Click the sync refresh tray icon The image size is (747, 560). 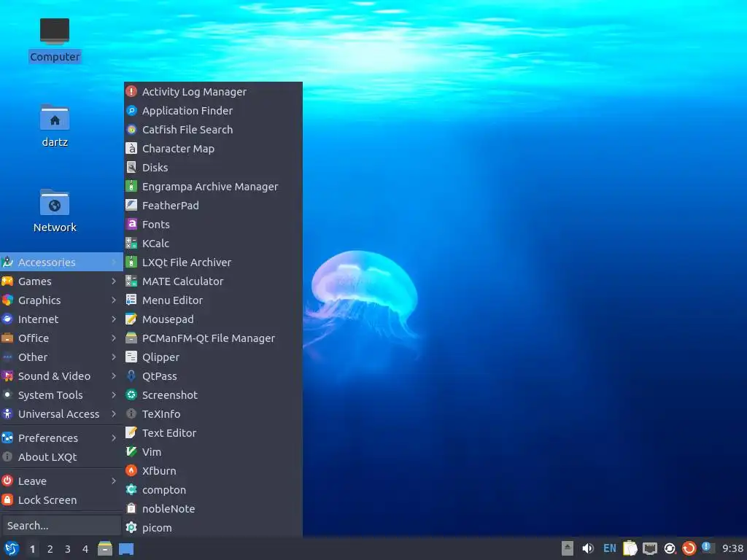tap(670, 548)
